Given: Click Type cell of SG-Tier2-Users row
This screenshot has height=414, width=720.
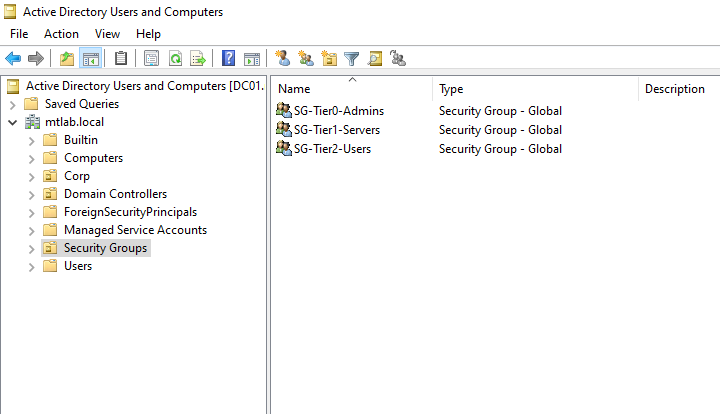Looking at the screenshot, I should [x=500, y=149].
